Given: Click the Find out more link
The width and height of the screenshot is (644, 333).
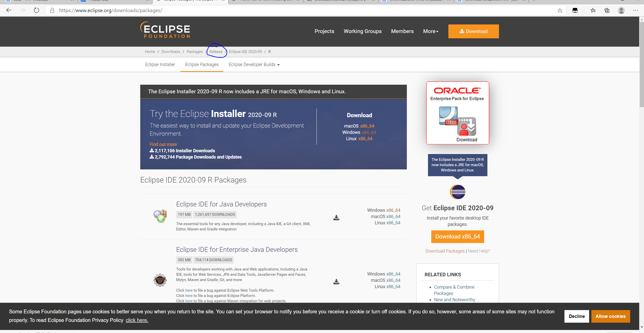Looking at the screenshot, I should 163,144.
